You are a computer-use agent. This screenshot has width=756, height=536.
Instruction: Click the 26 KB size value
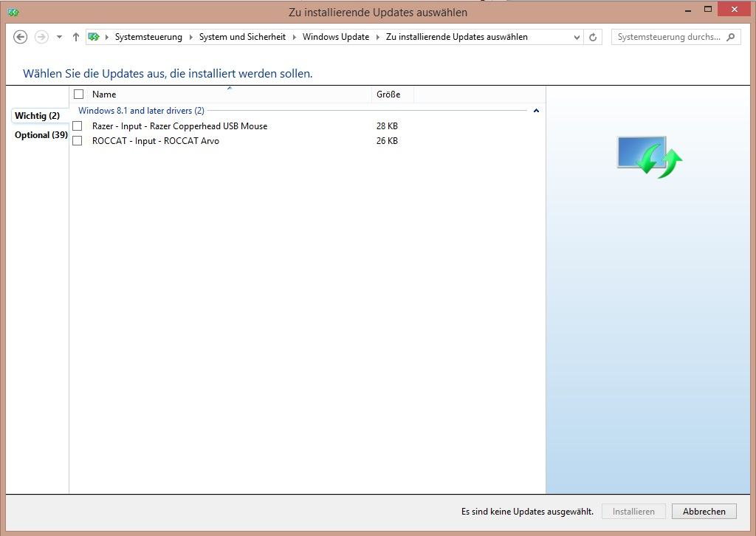point(387,141)
